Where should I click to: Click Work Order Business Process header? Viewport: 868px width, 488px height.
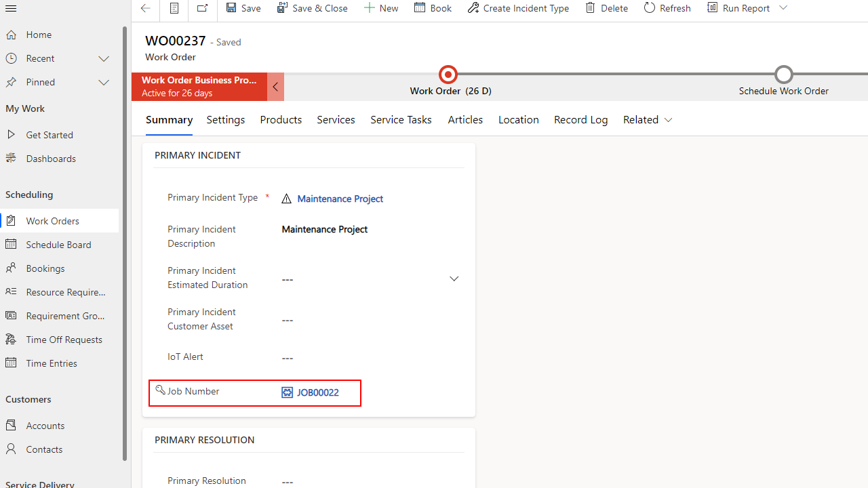pyautogui.click(x=199, y=87)
